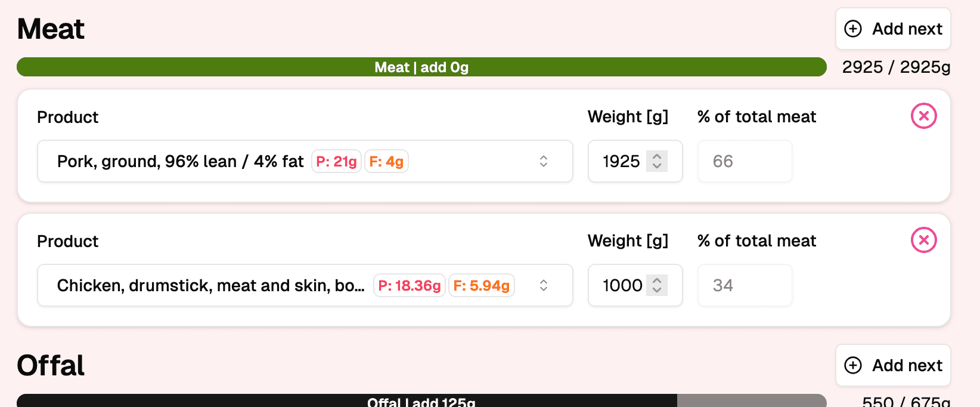Expand chevron arrows on Pork product selector

544,161
